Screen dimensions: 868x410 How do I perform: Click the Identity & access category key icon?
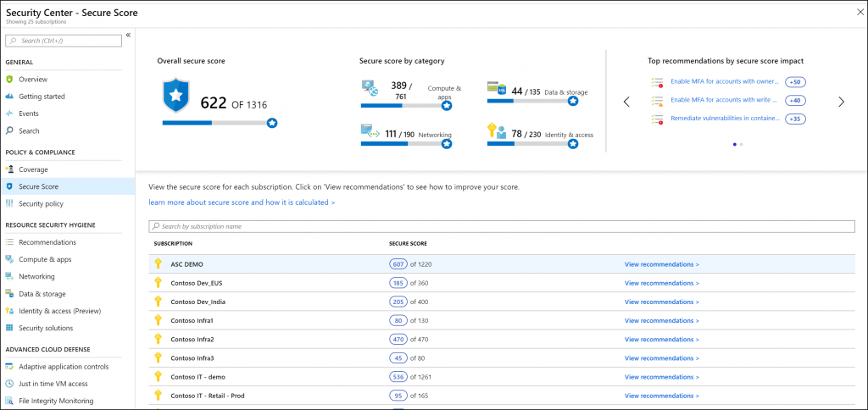coord(497,131)
